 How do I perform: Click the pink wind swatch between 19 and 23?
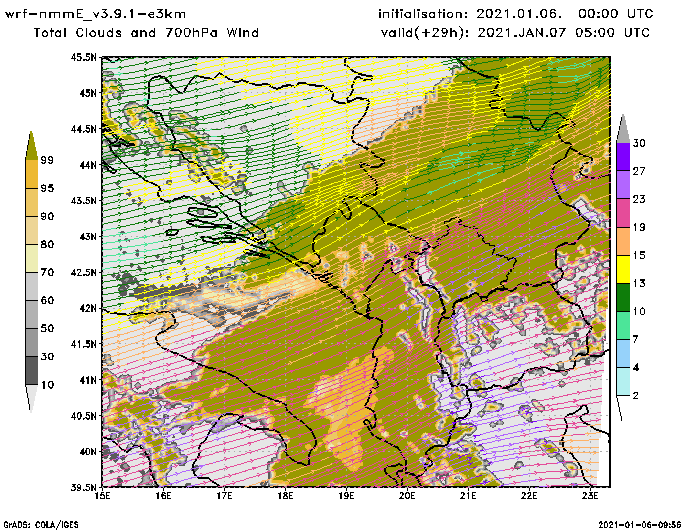pyautogui.click(x=623, y=213)
